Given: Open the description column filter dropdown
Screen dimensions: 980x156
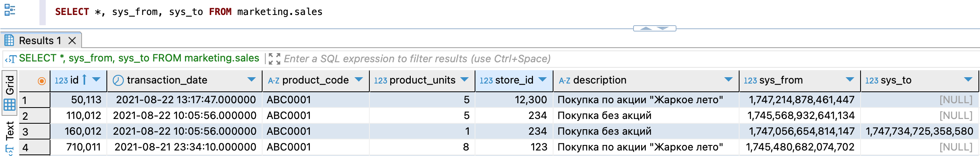Looking at the screenshot, I should 728,80.
